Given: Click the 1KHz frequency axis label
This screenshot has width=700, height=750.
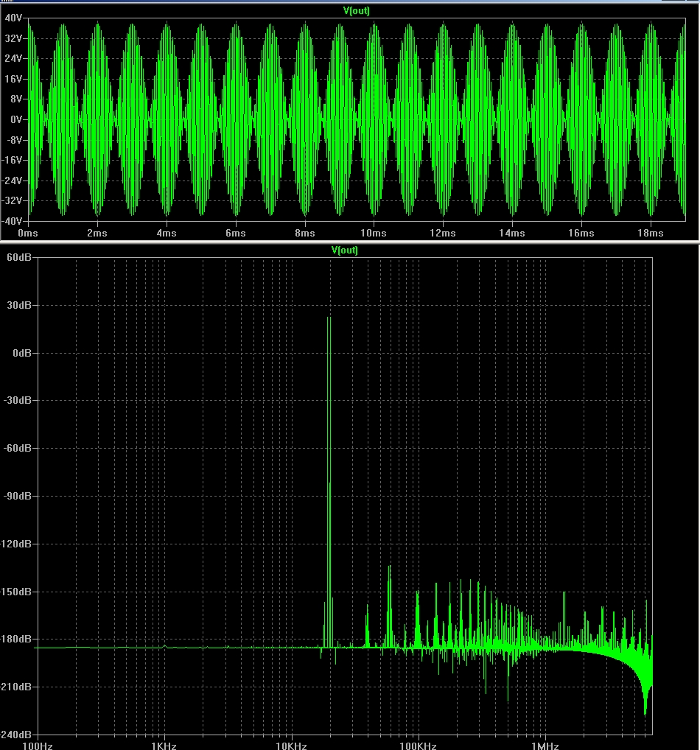Looking at the screenshot, I should (x=164, y=746).
